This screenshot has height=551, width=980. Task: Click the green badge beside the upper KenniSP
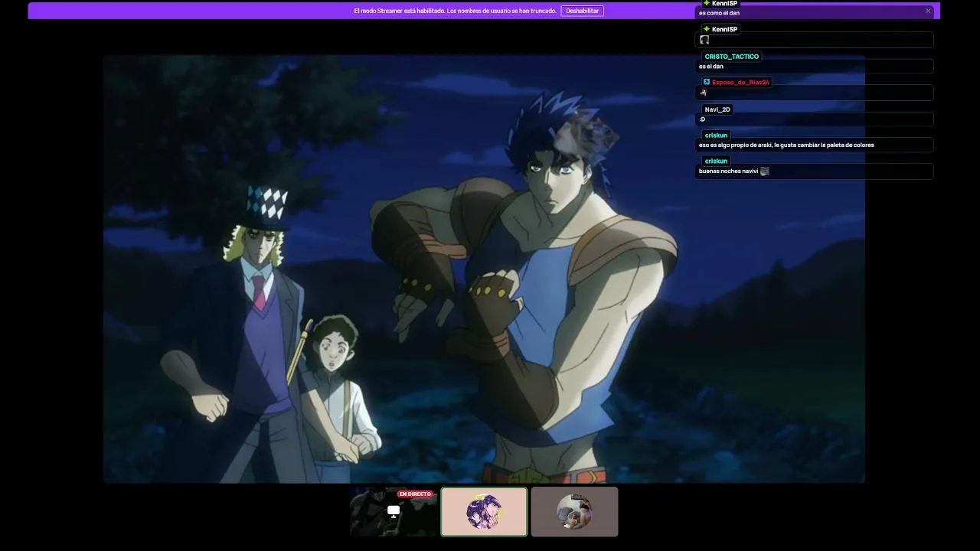click(707, 4)
